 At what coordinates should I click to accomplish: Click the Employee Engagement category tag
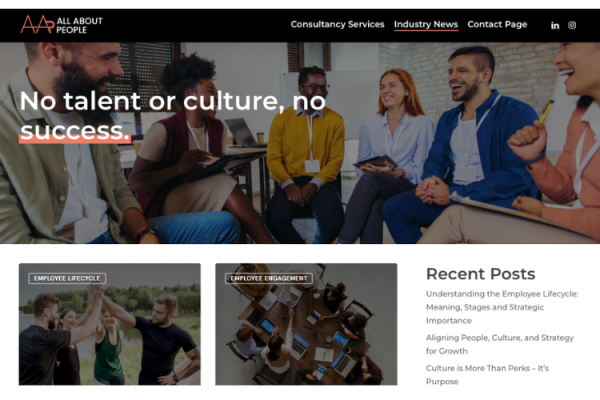click(269, 278)
